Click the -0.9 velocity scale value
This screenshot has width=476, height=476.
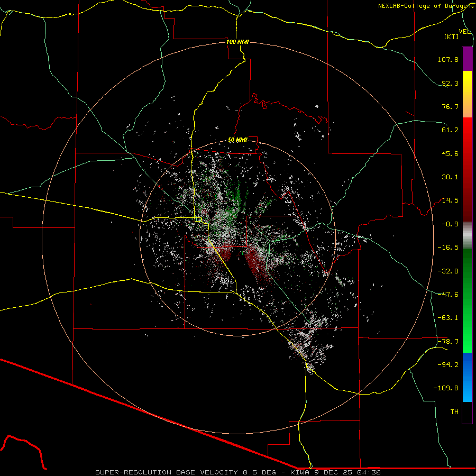pos(450,224)
